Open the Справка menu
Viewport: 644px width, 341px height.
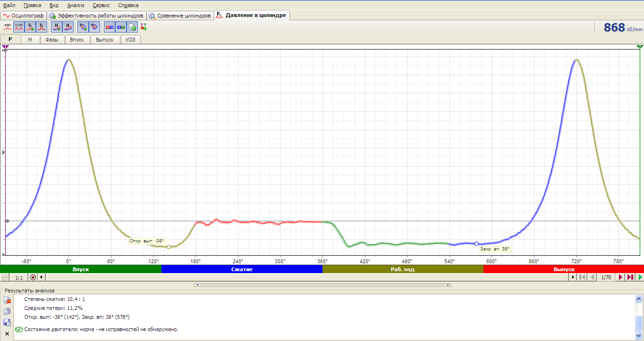point(128,5)
